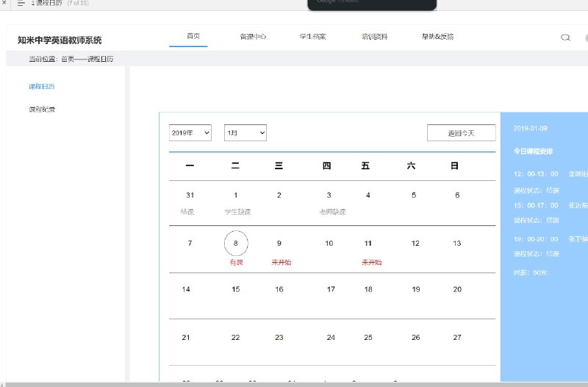Select date 17 on the calendar
588x387 pixels.
pos(331,289)
